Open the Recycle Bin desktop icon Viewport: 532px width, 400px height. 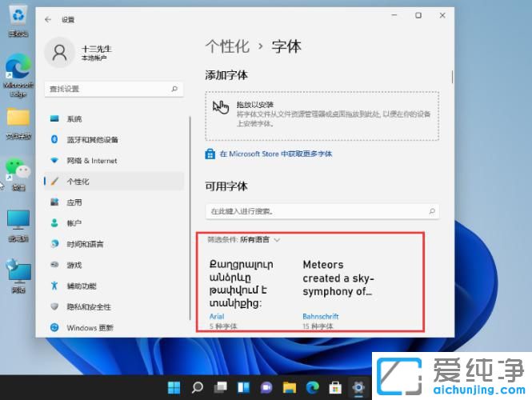point(18,21)
